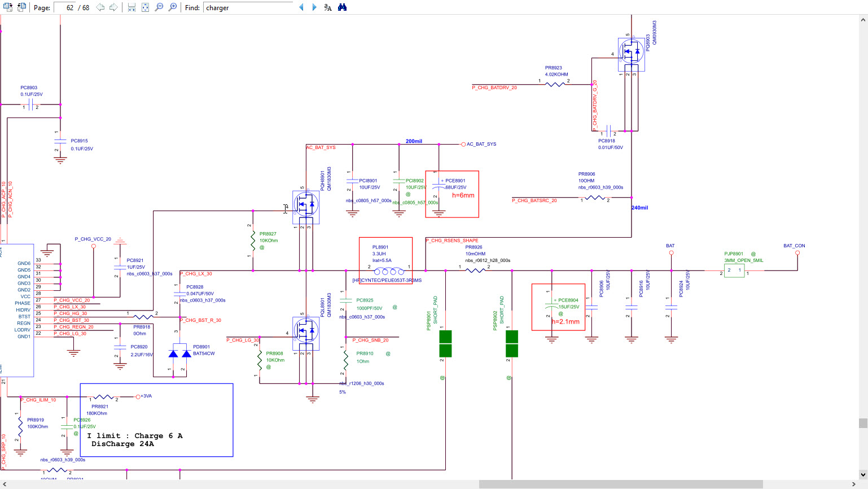Click the vertical scrollbar thumb
Screen dimensions: 868x489
863,423
